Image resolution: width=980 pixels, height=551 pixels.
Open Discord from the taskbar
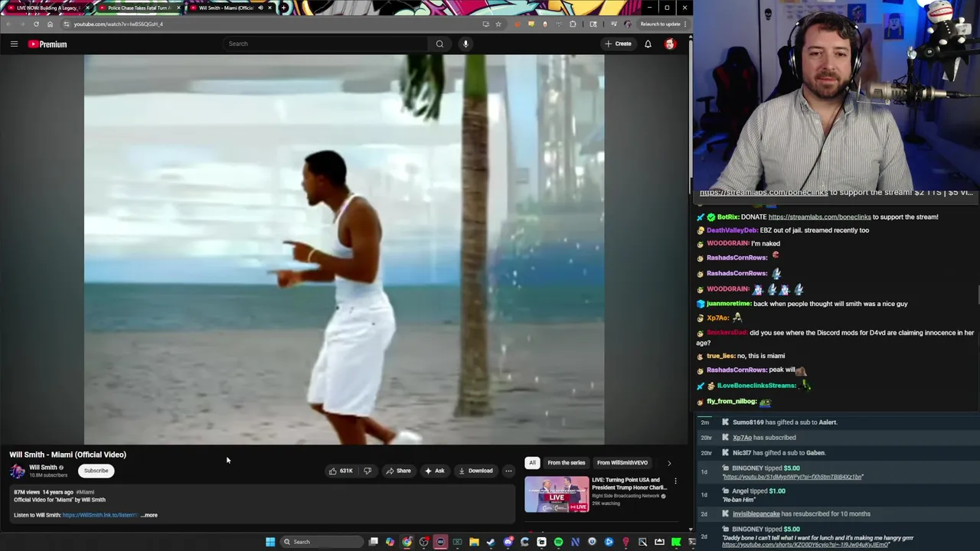coord(508,542)
